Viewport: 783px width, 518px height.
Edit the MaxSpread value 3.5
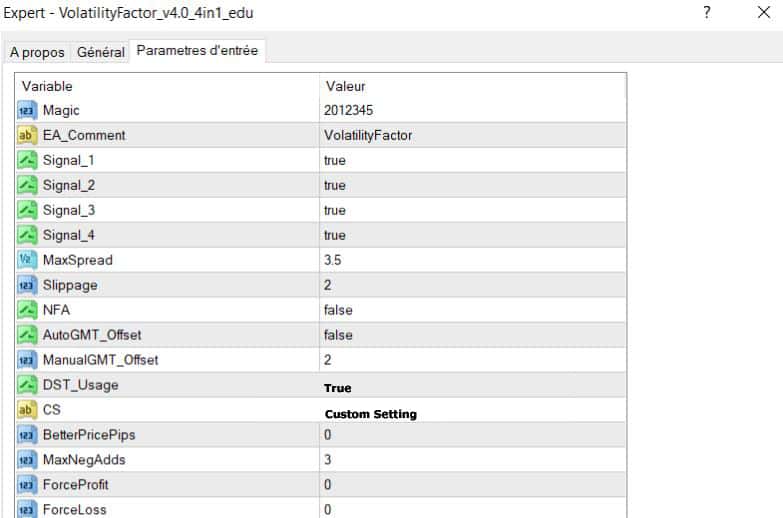coord(334,260)
